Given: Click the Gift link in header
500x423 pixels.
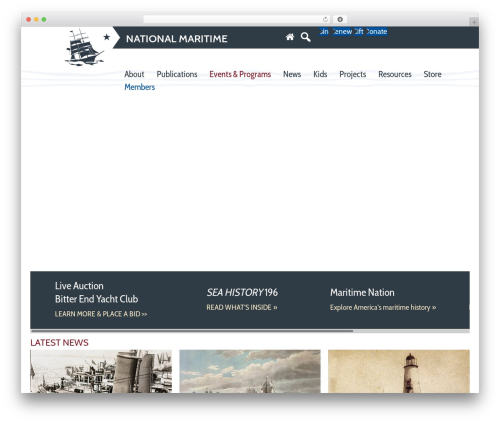Looking at the screenshot, I should click(x=359, y=32).
